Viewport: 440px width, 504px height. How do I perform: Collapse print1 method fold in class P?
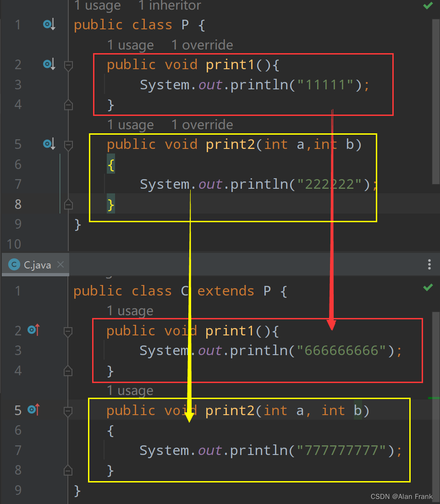click(x=68, y=66)
